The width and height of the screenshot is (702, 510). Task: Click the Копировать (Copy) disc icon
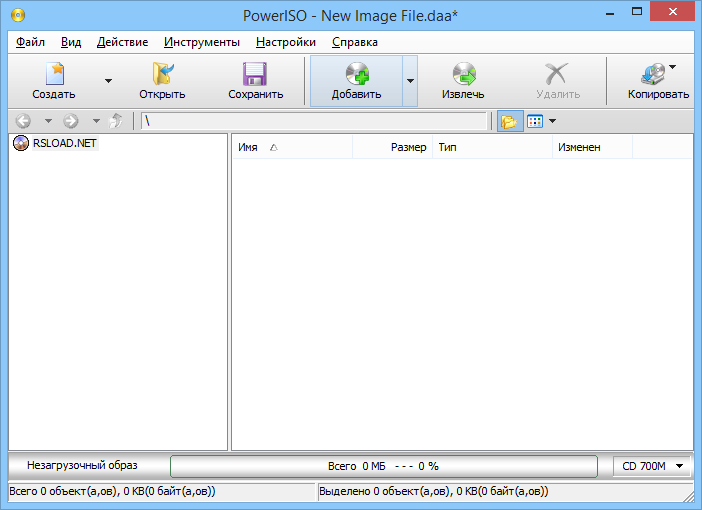click(653, 74)
